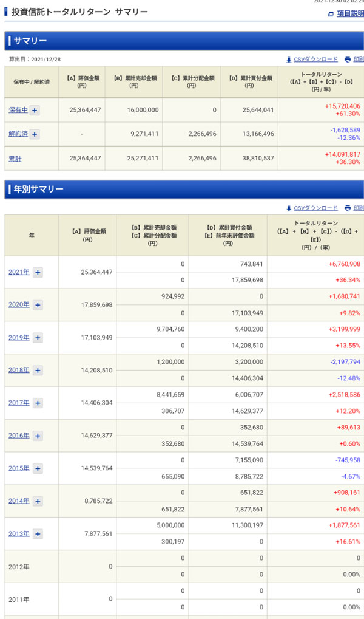Open the 項目説明 help link
The image size is (364, 619).
[350, 13]
